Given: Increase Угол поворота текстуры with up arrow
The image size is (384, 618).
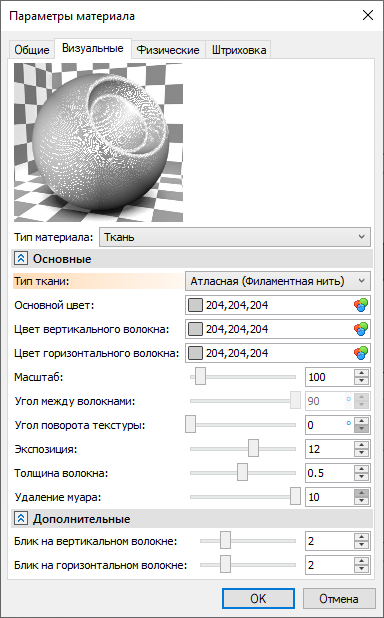Looking at the screenshot, I should tap(361, 421).
